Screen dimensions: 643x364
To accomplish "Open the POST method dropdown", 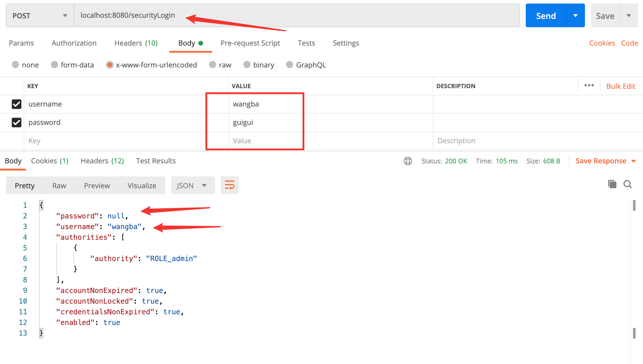I will (40, 16).
